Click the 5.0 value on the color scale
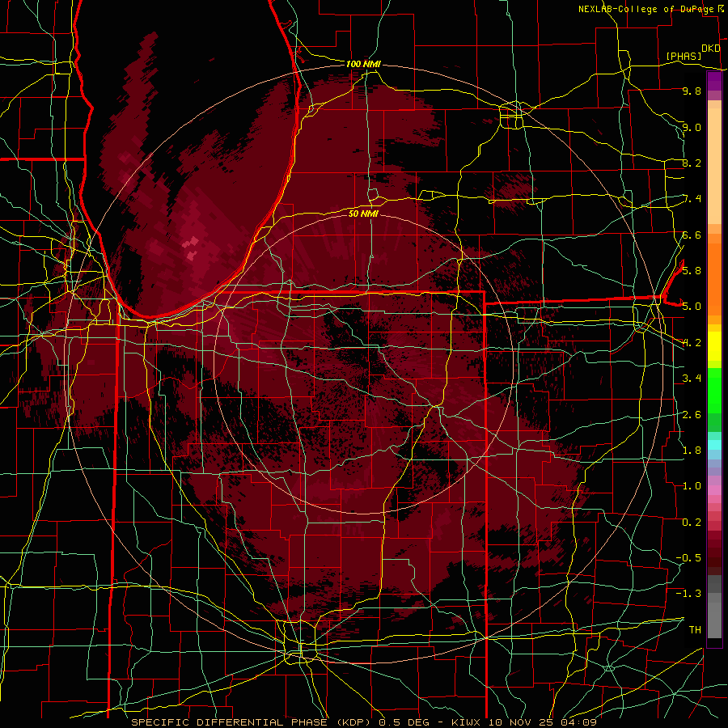728x728 pixels. pyautogui.click(x=692, y=307)
